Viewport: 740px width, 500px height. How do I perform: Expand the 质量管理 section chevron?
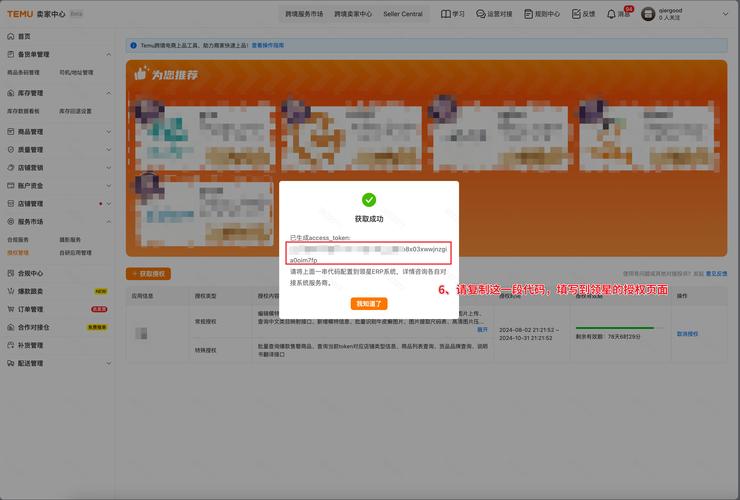[109, 150]
